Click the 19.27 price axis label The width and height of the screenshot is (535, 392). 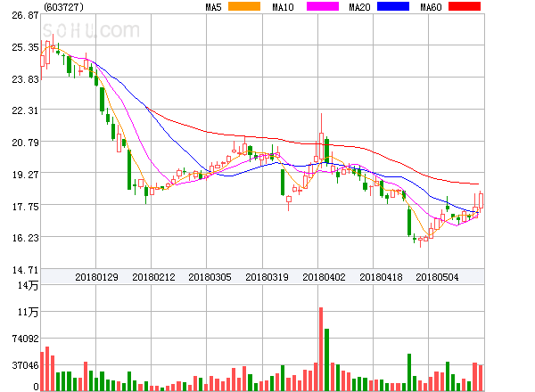coord(25,175)
